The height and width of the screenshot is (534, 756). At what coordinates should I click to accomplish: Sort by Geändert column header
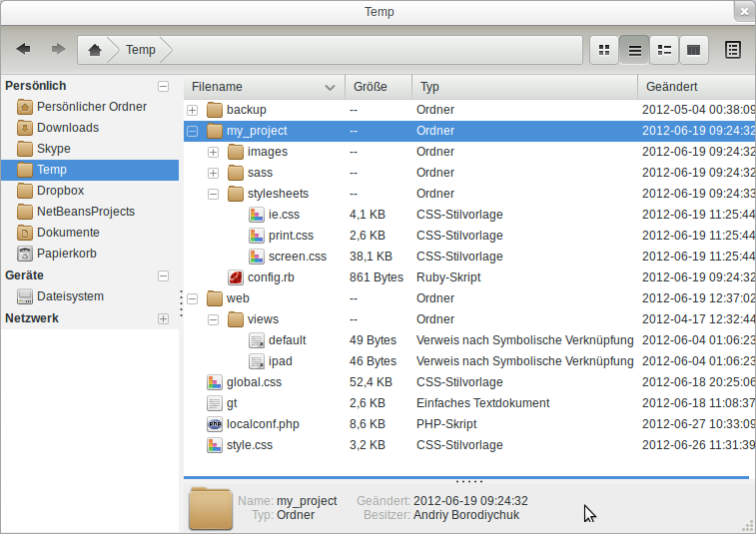(689, 87)
